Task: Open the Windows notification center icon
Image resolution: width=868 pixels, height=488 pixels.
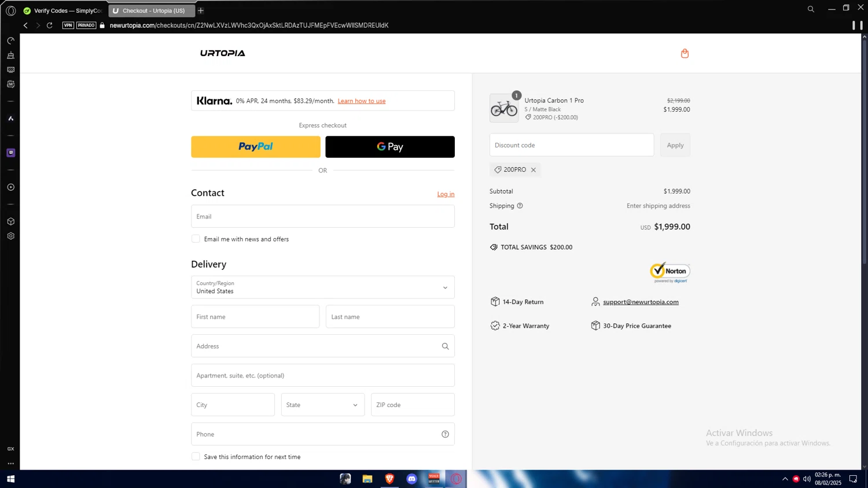Action: pyautogui.click(x=853, y=479)
